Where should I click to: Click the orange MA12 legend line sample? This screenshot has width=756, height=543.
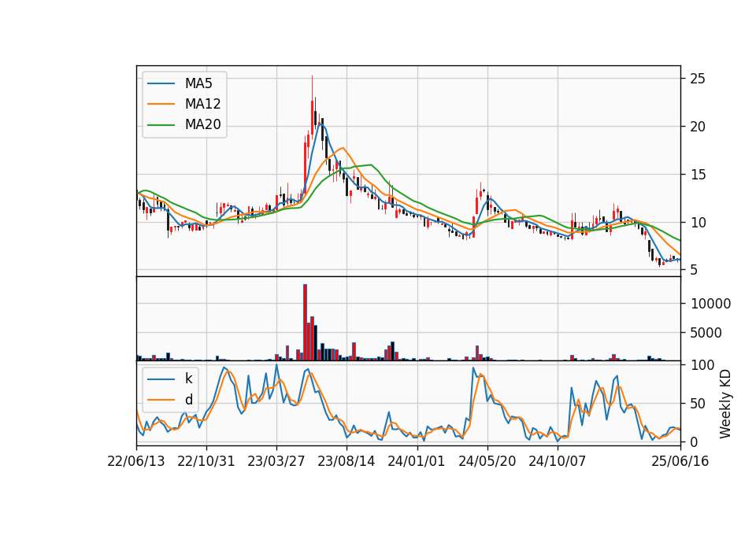[x=161, y=104]
